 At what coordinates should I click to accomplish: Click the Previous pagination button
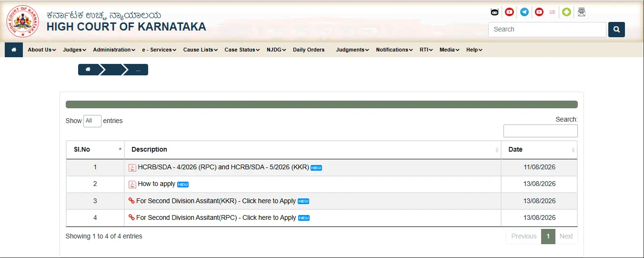coord(523,237)
